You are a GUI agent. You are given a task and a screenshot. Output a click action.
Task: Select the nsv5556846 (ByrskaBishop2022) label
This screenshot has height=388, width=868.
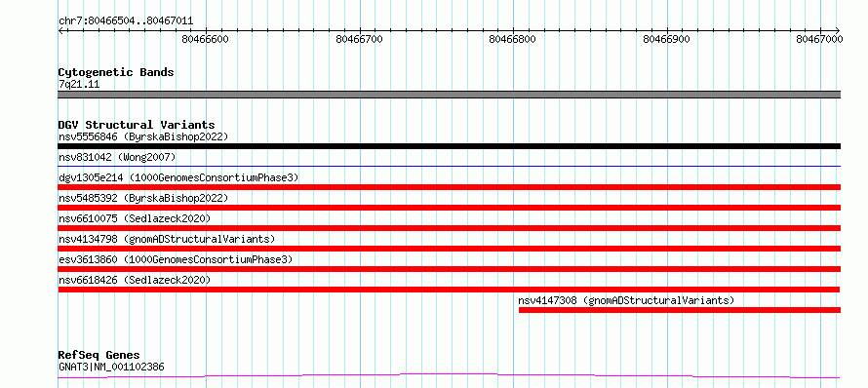142,136
